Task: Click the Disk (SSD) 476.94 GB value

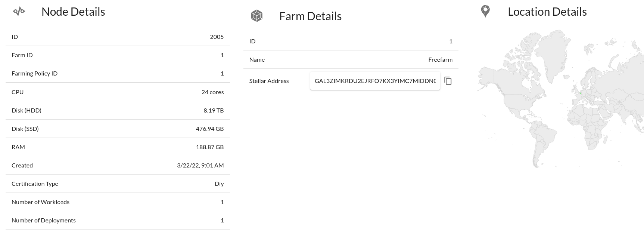Action: tap(210, 129)
